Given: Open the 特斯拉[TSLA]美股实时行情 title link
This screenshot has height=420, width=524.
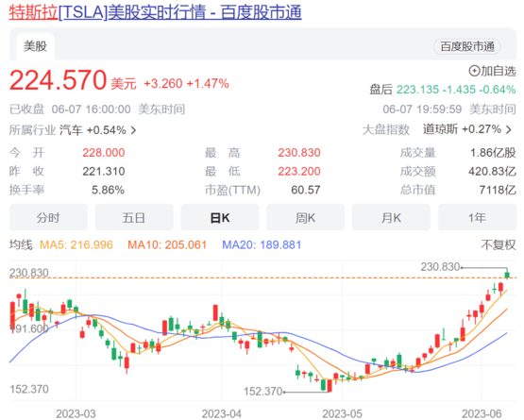Looking at the screenshot, I should tap(156, 12).
